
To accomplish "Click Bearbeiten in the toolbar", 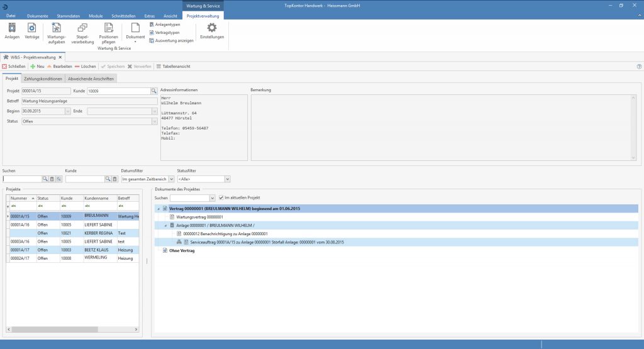I will coord(60,67).
